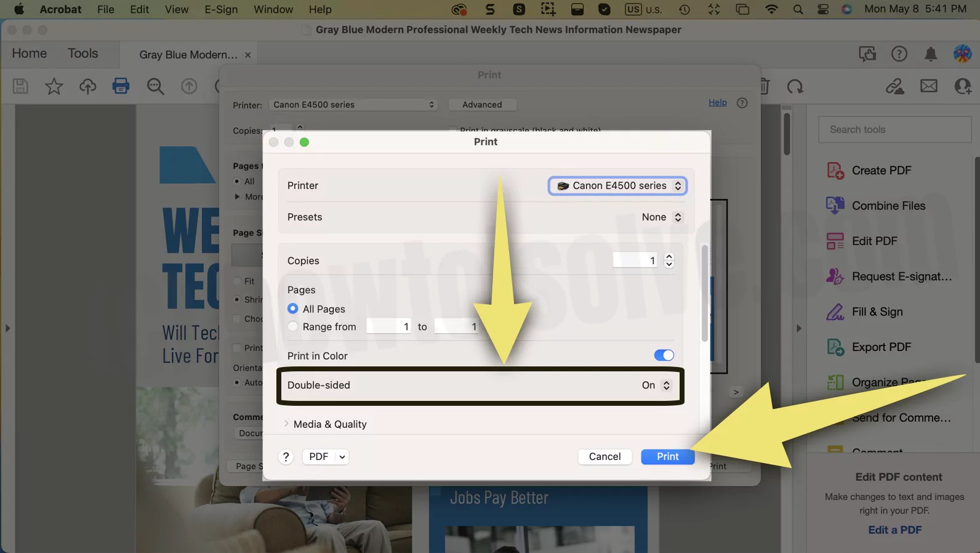Click the email envelope icon
The width and height of the screenshot is (980, 553).
tap(929, 86)
